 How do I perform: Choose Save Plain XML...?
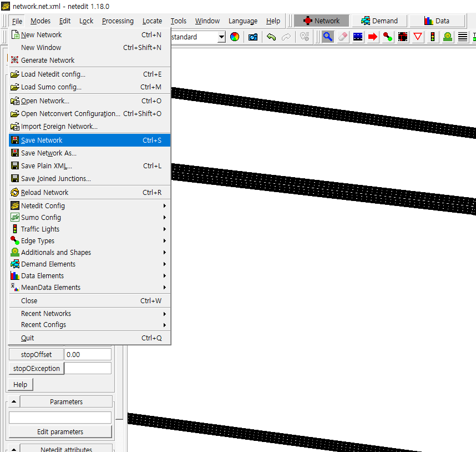[x=90, y=166]
